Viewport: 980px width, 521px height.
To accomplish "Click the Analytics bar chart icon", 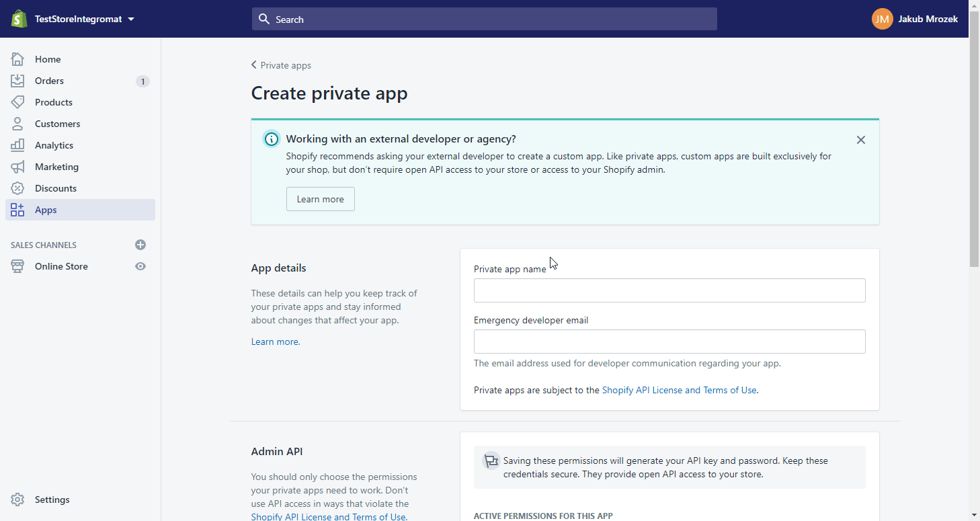I will click(x=17, y=145).
